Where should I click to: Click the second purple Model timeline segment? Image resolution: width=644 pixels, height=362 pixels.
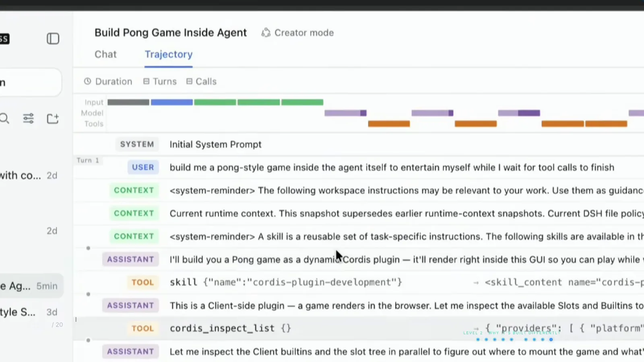432,113
